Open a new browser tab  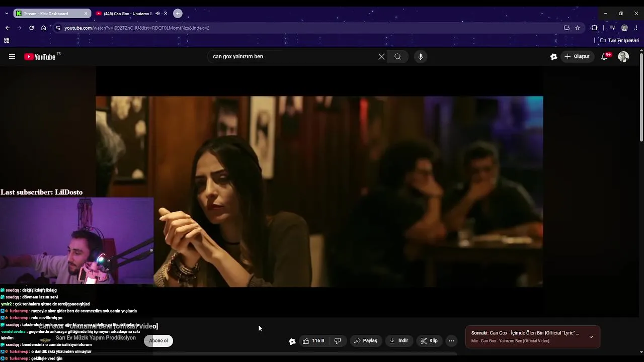[x=178, y=14]
